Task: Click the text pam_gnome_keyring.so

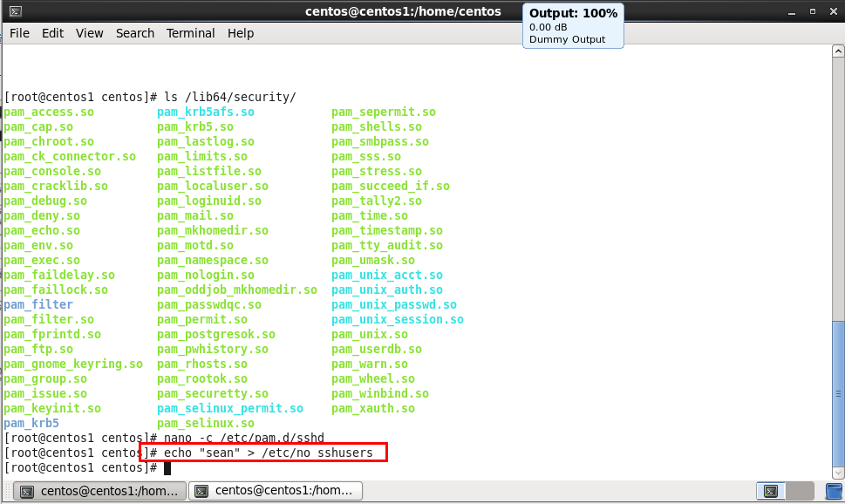Action: pos(73,364)
